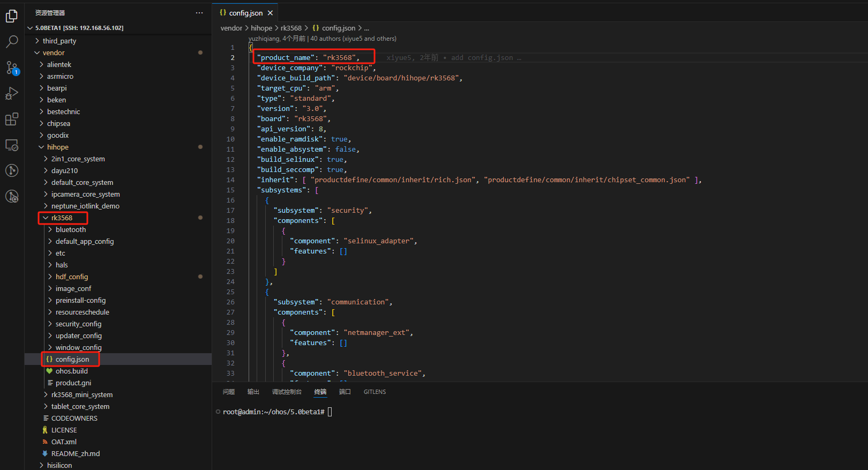Open the Extensions view

point(12,119)
